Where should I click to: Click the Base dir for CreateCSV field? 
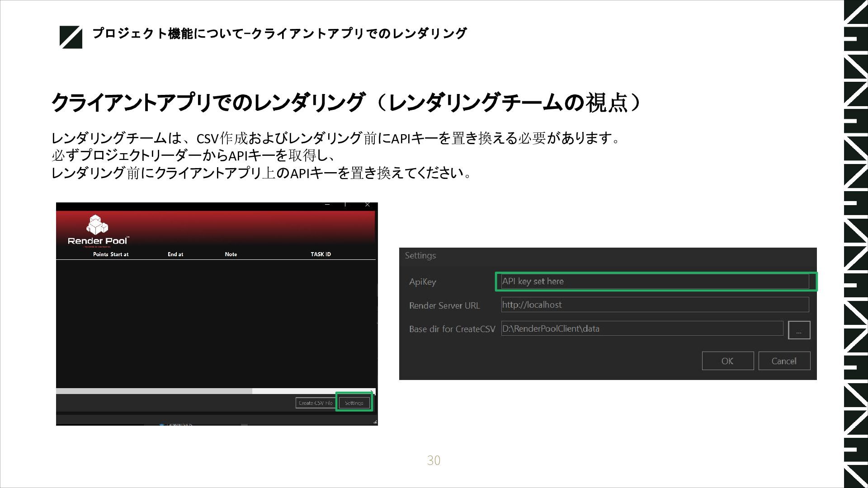[x=642, y=329]
